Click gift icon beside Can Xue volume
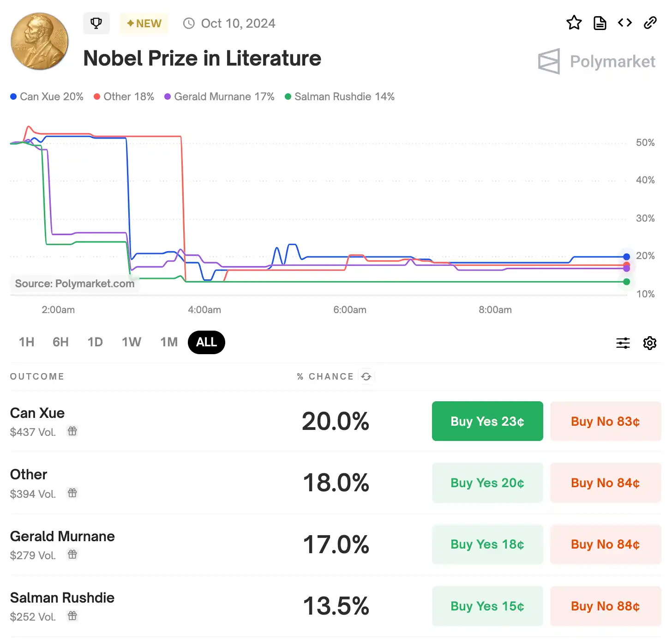The width and height of the screenshot is (672, 640). [x=72, y=431]
